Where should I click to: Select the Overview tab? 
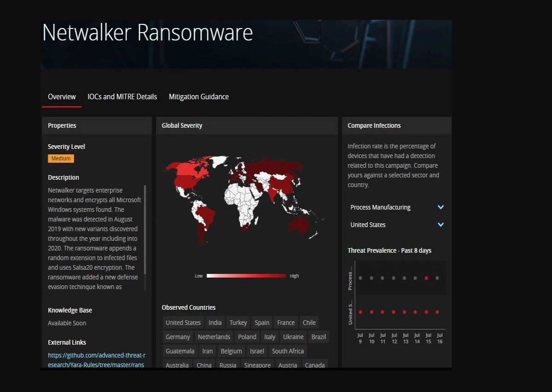(62, 97)
